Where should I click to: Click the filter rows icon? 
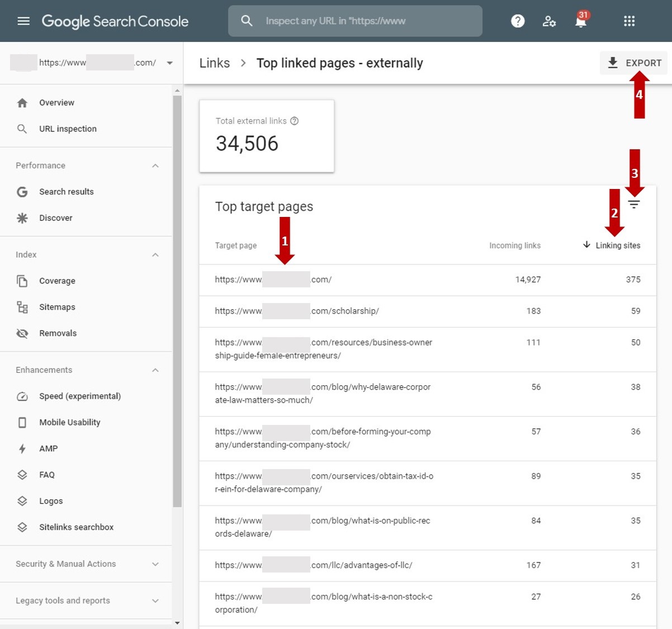[x=633, y=205]
